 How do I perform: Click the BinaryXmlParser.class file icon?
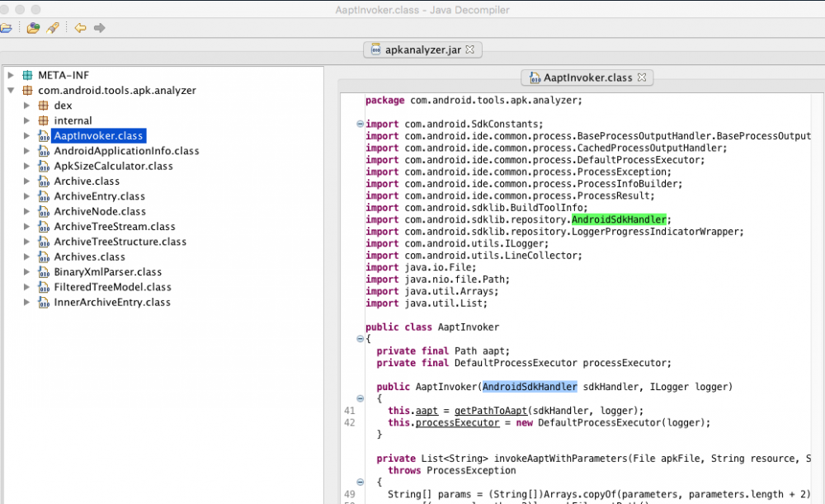click(44, 272)
